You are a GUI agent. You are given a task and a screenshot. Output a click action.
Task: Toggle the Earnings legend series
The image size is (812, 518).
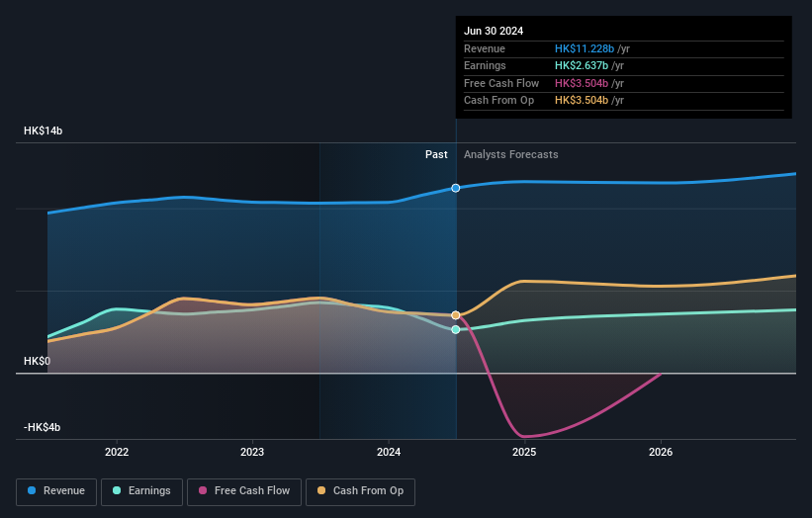(x=141, y=491)
